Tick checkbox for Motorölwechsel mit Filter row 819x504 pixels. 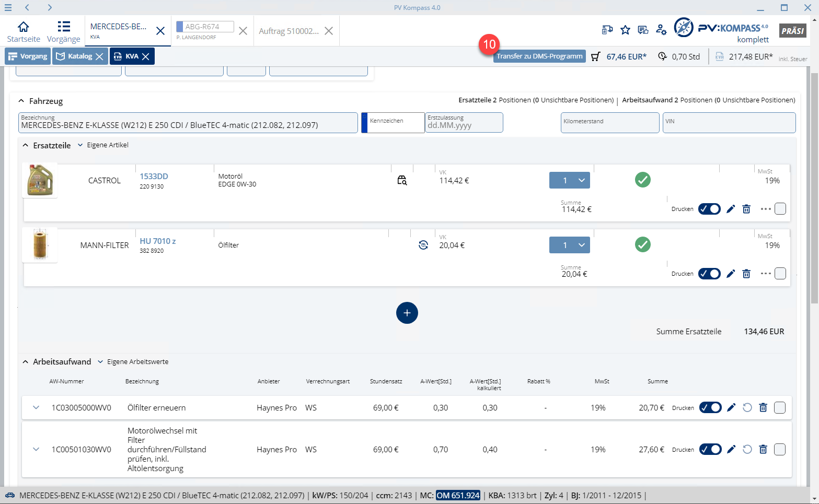[780, 449]
